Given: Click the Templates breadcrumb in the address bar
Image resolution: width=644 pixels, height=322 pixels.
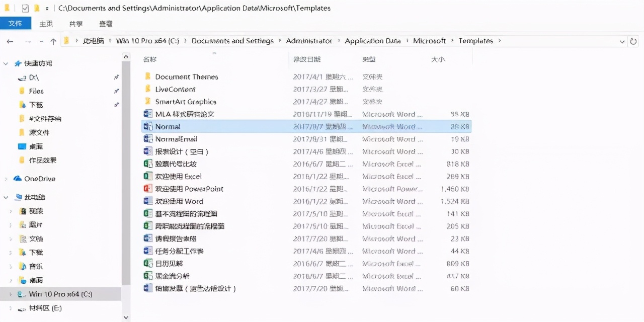Looking at the screenshot, I should click(x=476, y=41).
